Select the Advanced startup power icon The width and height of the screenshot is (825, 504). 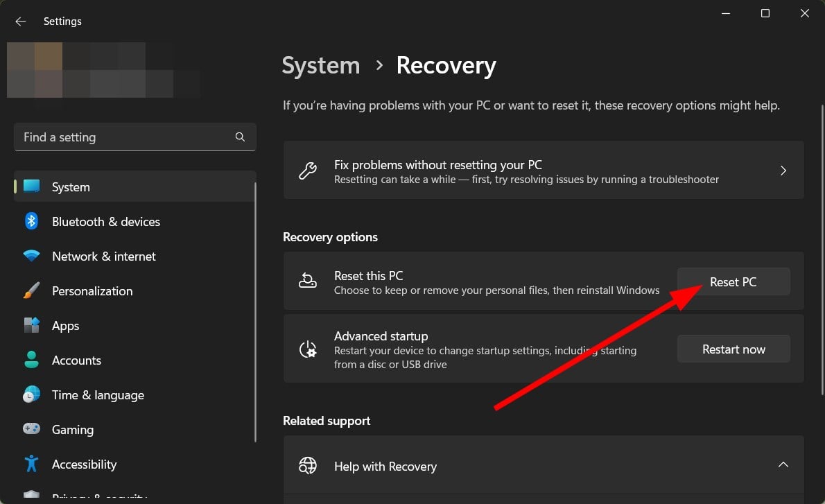308,349
